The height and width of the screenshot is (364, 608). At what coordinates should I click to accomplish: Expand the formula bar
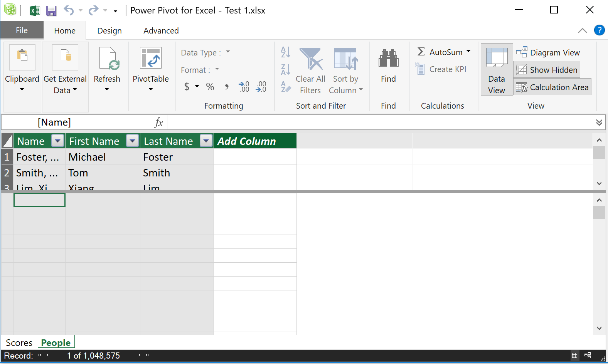pyautogui.click(x=599, y=122)
